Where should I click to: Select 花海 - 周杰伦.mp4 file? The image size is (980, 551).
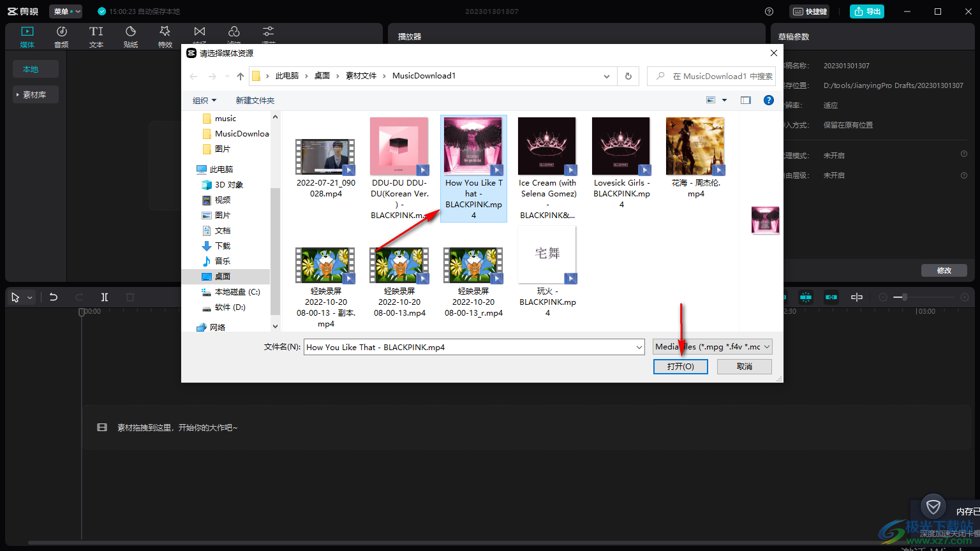point(695,158)
